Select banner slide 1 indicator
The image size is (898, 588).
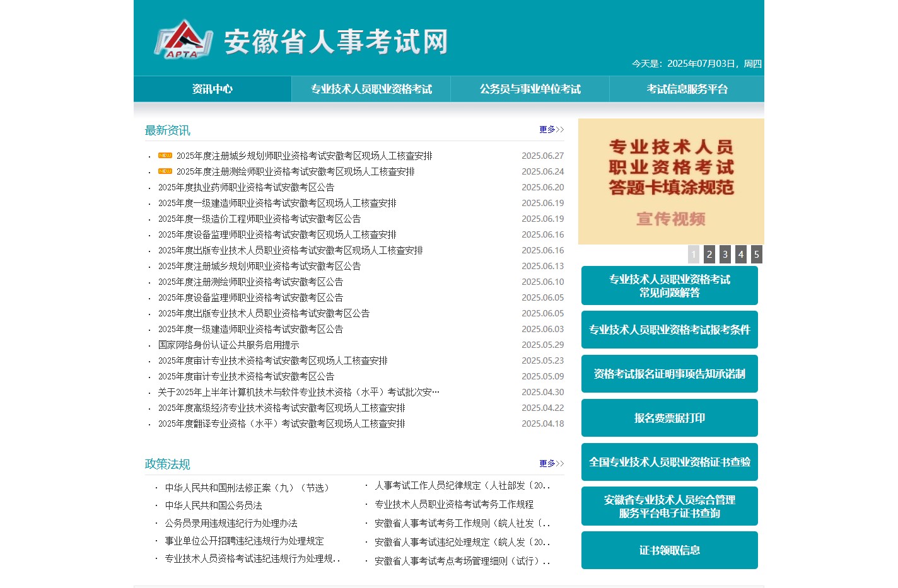pyautogui.click(x=694, y=254)
